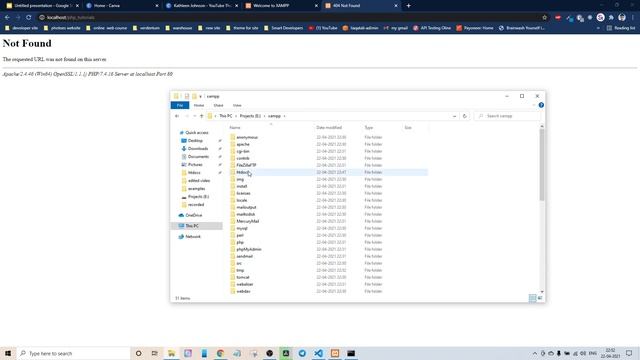Select the FileZillaFTP folder

point(246,165)
